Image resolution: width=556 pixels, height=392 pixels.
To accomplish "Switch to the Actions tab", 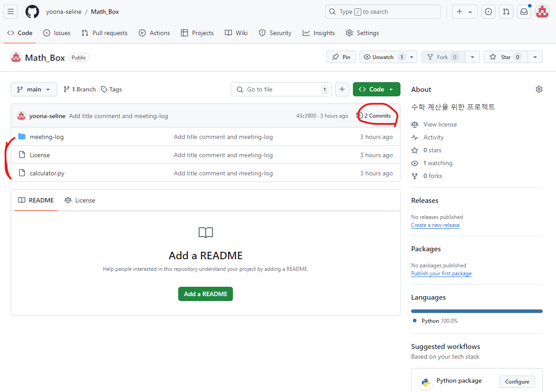I will click(x=154, y=33).
